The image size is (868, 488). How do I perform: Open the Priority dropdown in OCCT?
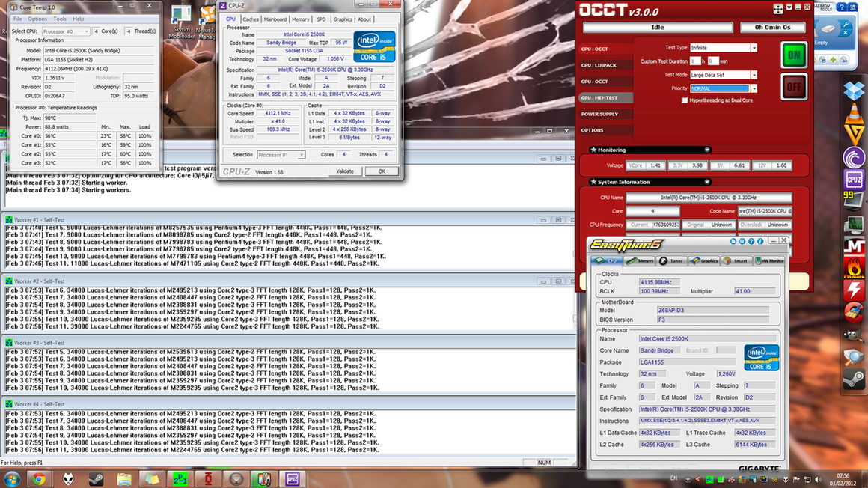coord(754,88)
